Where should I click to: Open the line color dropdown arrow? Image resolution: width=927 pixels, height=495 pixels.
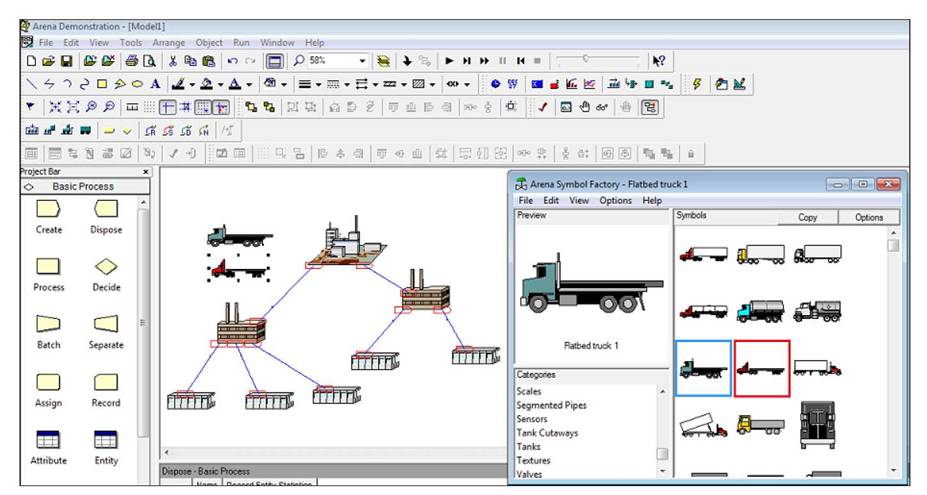coord(192,85)
